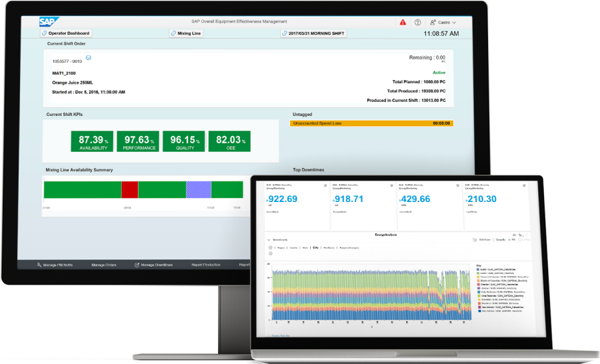Image resolution: width=600 pixels, height=364 pixels.
Task: Click the 11:08:57 AM clock text
Action: pyautogui.click(x=441, y=34)
